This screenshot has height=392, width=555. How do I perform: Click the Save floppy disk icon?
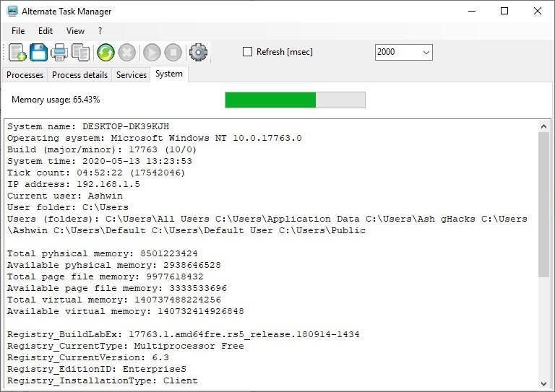click(38, 52)
